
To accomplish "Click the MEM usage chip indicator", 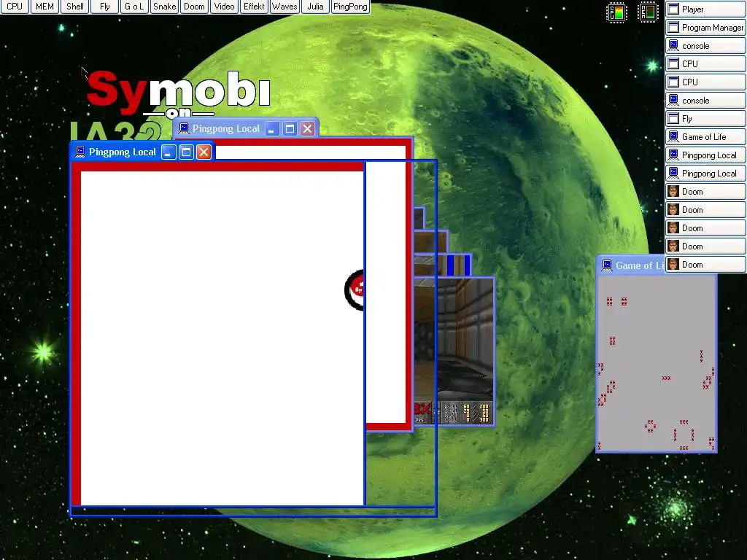I will point(648,12).
